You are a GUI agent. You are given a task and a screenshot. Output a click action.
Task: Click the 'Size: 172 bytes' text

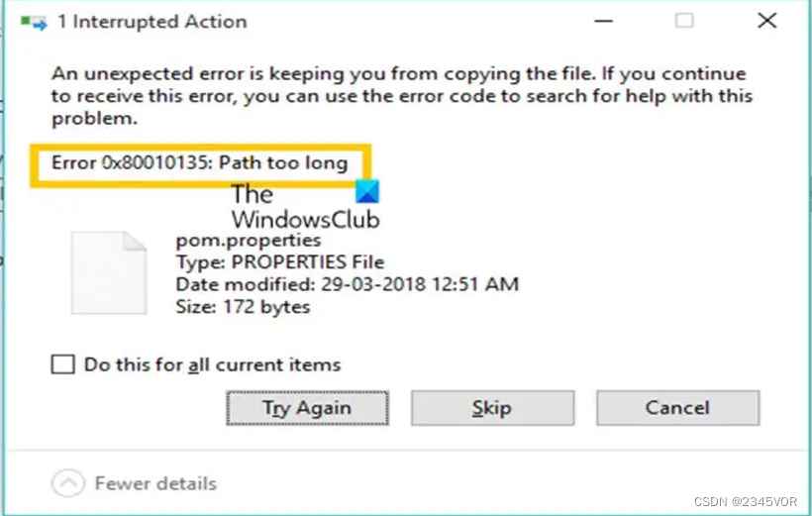point(243,307)
